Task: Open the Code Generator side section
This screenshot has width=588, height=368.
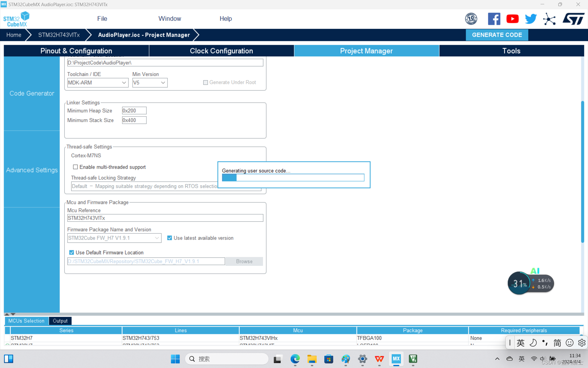Action: 32,94
